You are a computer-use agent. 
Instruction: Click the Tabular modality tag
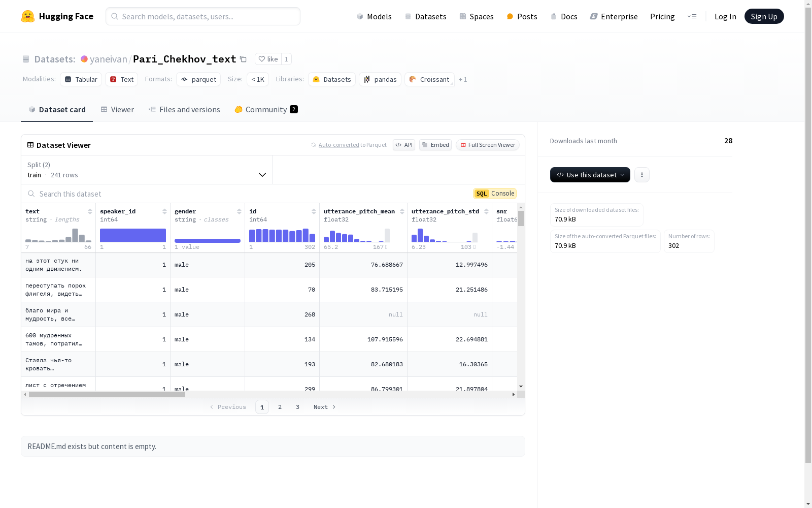pyautogui.click(x=81, y=79)
